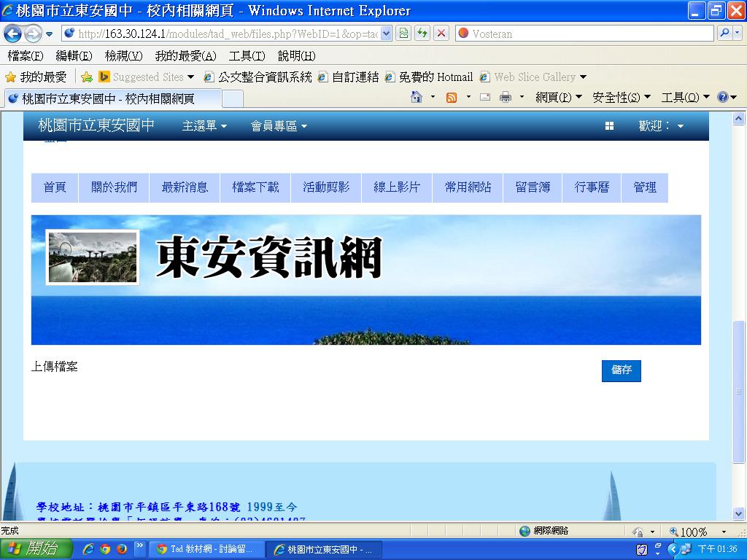The image size is (747, 560).
Task: Expand the 會員專區 dropdown
Action: point(279,126)
